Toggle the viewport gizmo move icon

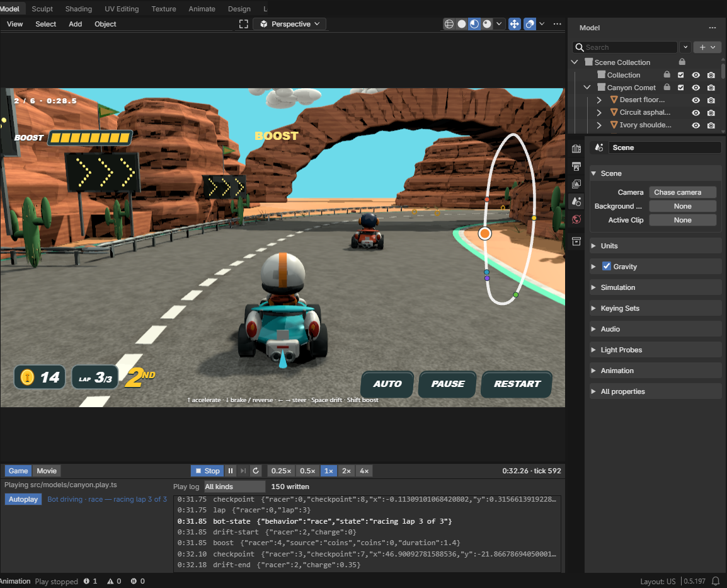click(x=514, y=24)
